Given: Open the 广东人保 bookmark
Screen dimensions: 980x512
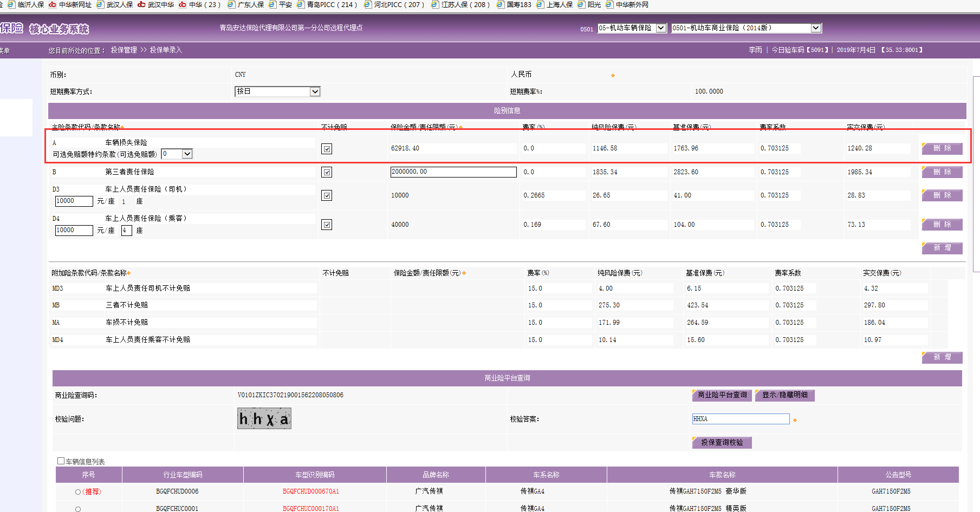Looking at the screenshot, I should coord(250,4).
